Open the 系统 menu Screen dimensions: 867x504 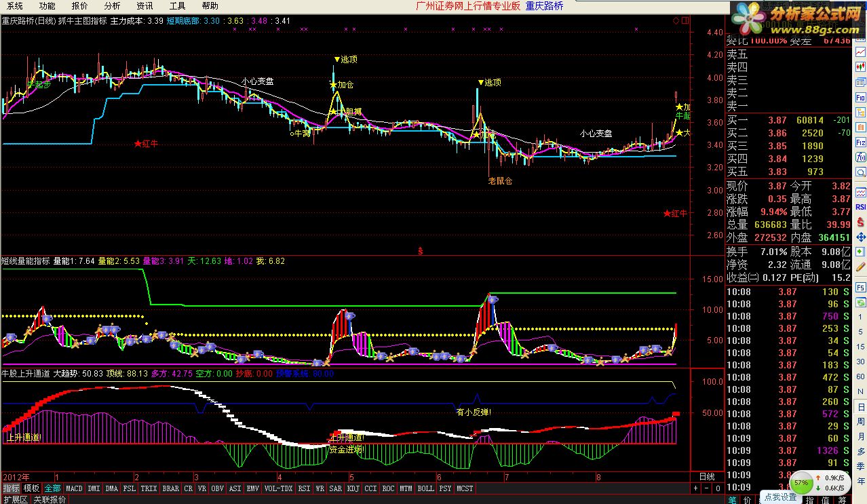pyautogui.click(x=14, y=5)
